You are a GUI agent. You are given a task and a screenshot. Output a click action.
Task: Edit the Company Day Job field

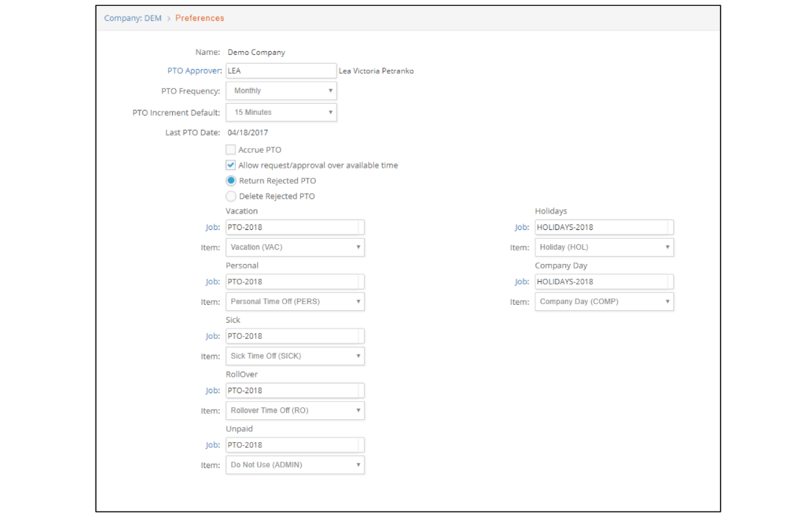pyautogui.click(x=604, y=282)
